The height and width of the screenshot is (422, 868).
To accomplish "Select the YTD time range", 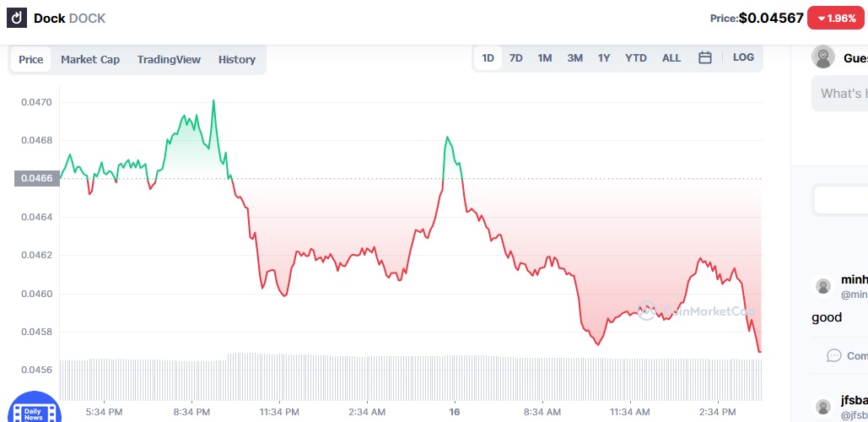I will (x=635, y=57).
